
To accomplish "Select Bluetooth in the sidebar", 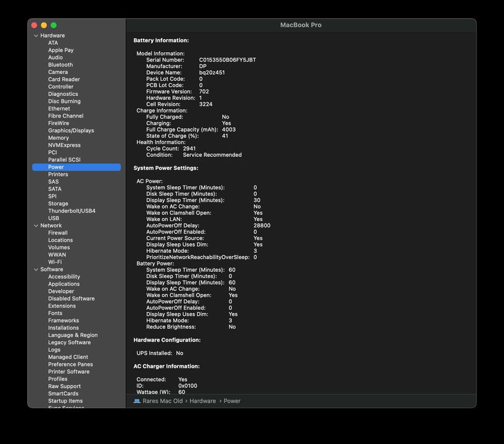I will tap(60, 65).
